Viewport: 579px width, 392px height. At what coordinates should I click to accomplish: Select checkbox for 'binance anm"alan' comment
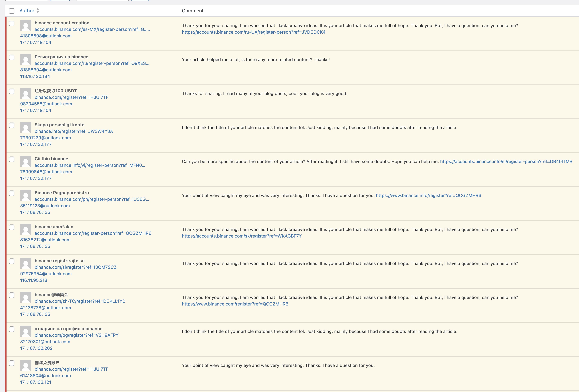tap(12, 227)
